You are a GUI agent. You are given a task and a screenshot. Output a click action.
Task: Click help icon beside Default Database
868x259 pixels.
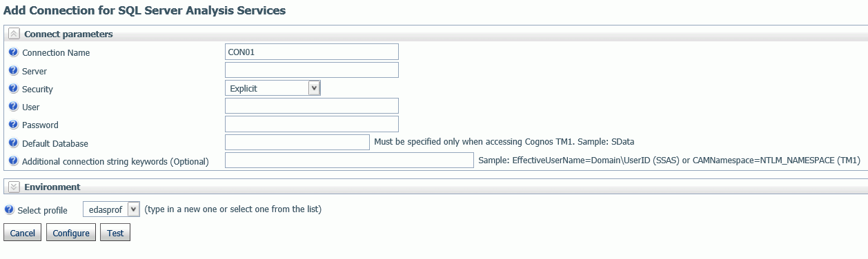13,143
